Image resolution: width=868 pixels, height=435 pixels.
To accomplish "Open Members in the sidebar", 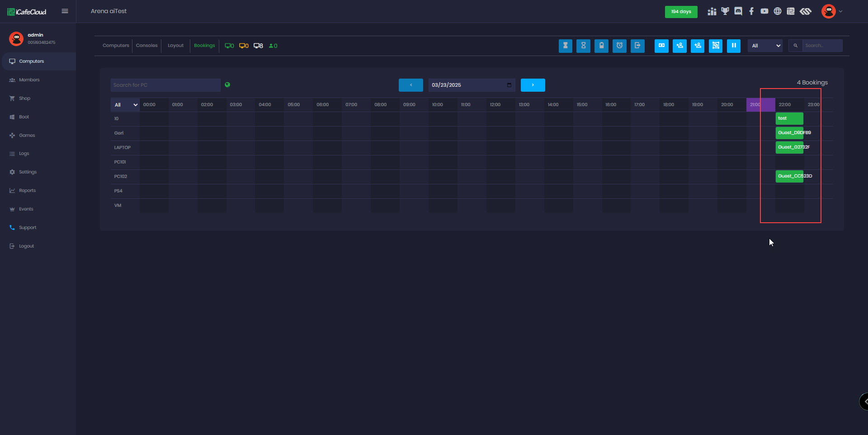I will point(29,80).
